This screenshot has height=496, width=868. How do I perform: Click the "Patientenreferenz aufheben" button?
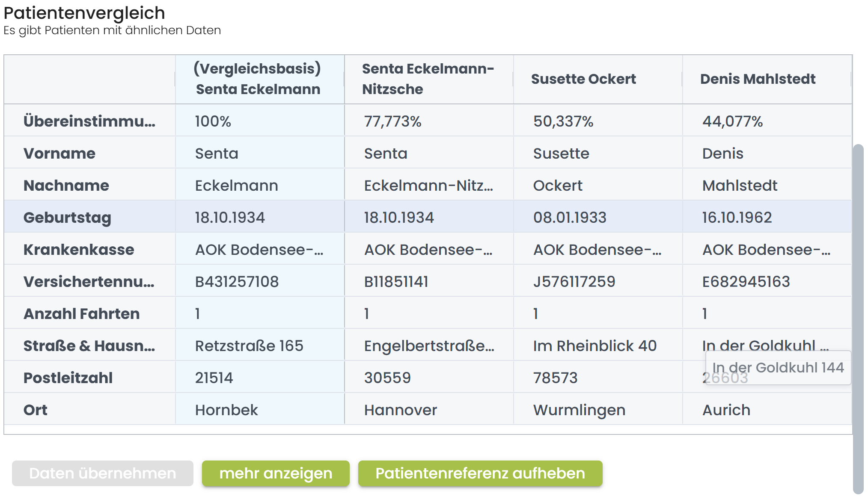480,473
